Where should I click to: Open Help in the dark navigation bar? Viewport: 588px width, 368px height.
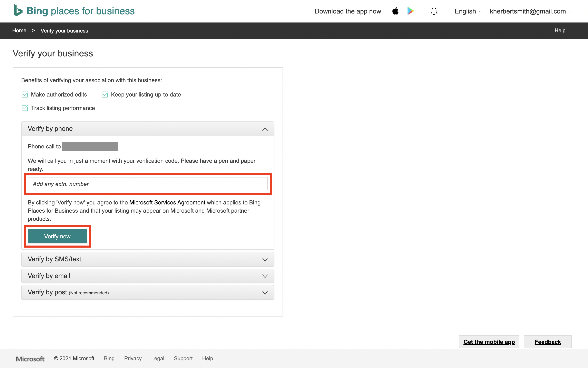point(560,30)
